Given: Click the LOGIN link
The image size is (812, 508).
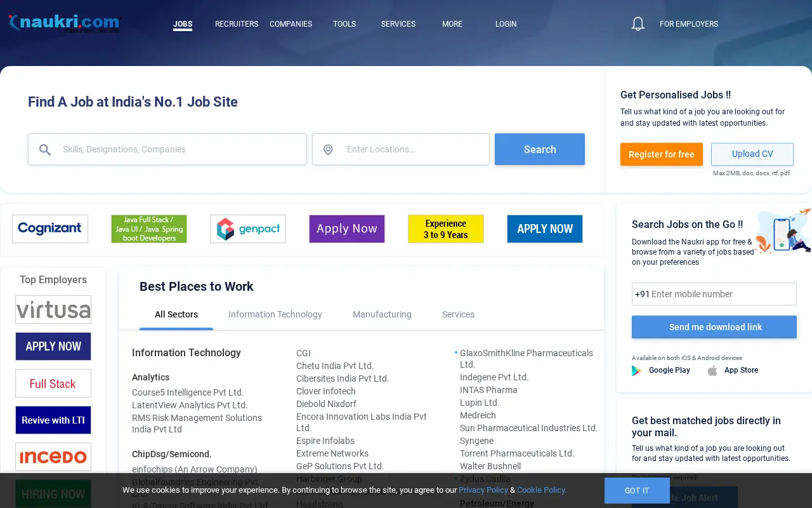Looking at the screenshot, I should 506,24.
